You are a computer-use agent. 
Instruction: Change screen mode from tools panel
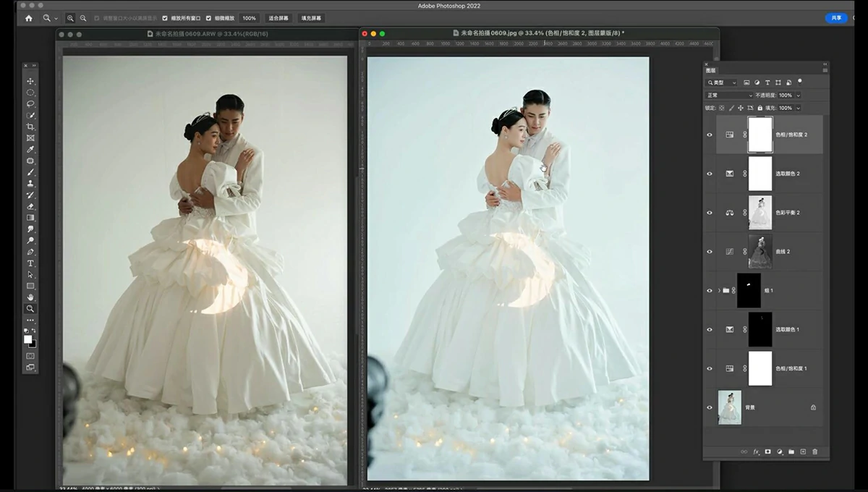click(x=30, y=368)
